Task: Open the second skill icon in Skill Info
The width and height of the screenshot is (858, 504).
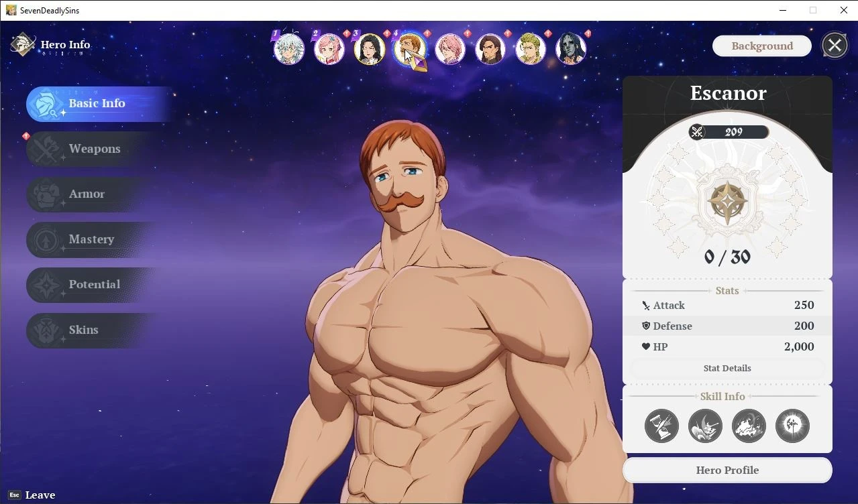Action: point(705,426)
